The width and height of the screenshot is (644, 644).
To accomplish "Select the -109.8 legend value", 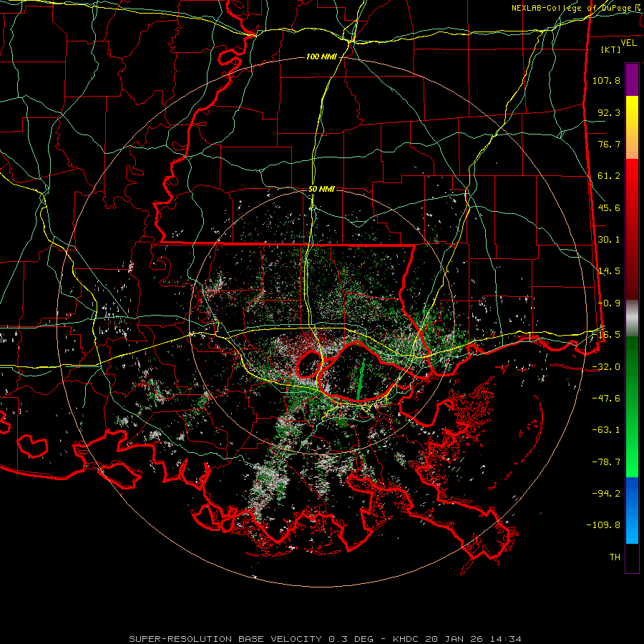I will pos(603,525).
